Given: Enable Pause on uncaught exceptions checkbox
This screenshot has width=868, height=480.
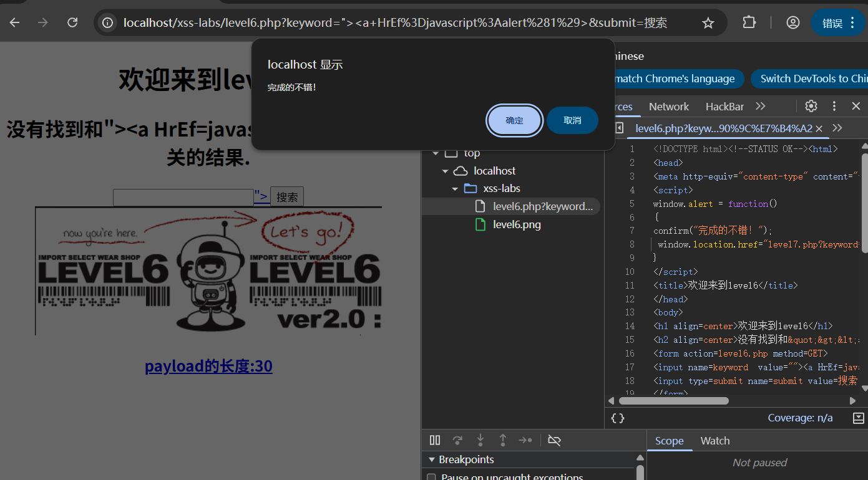Looking at the screenshot, I should 431,478.
